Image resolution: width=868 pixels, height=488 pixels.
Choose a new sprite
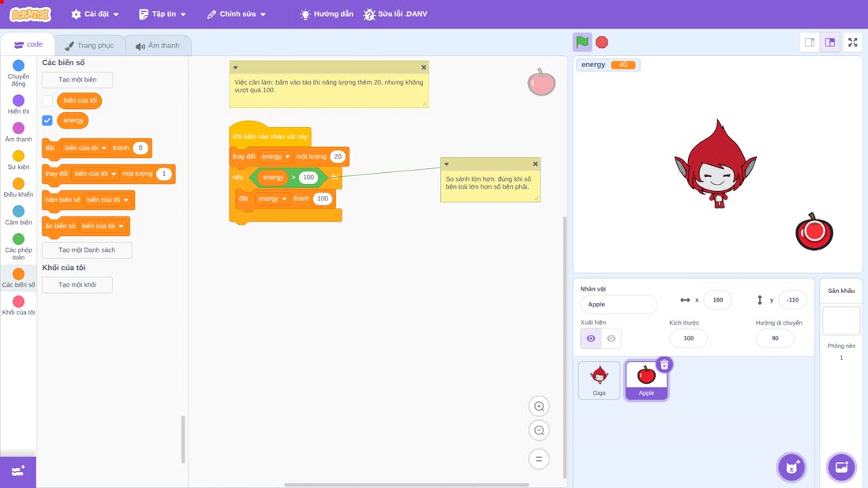pyautogui.click(x=791, y=467)
